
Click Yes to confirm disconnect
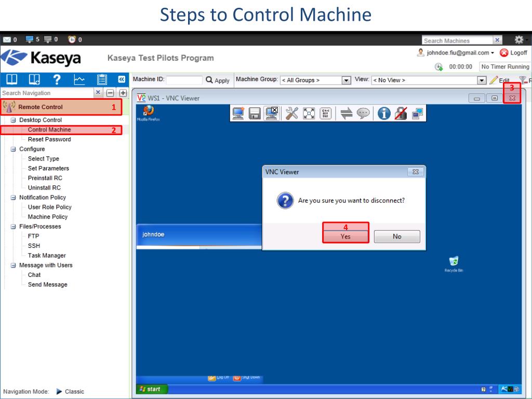pos(345,236)
